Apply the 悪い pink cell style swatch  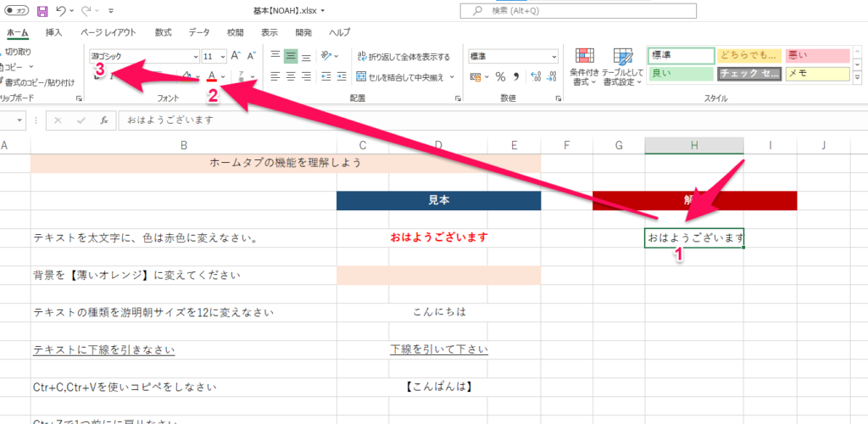point(817,55)
